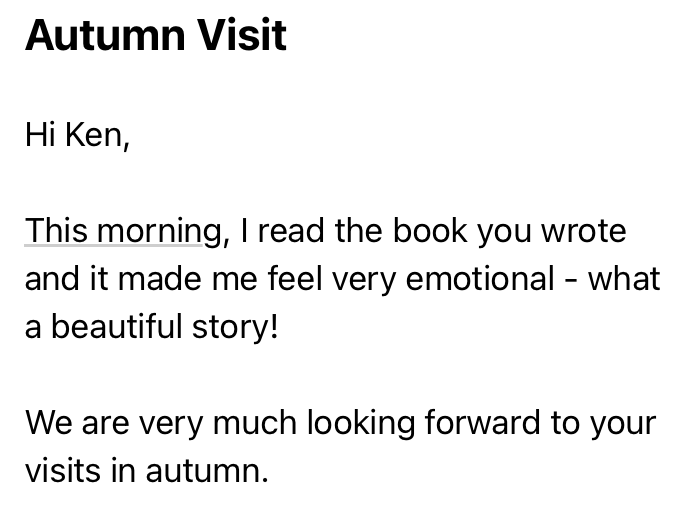Click the word "made" in the second line
This screenshot has width=700, height=506.
(x=155, y=279)
